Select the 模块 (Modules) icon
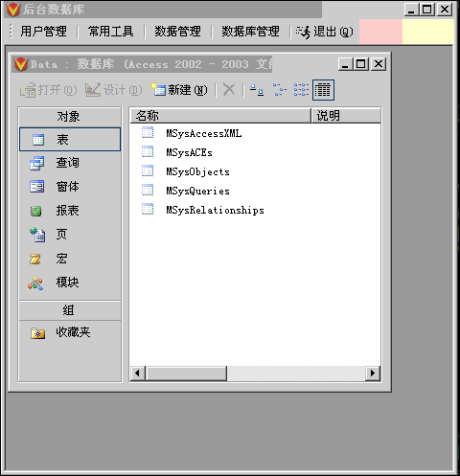This screenshot has height=476, width=460. click(x=35, y=283)
